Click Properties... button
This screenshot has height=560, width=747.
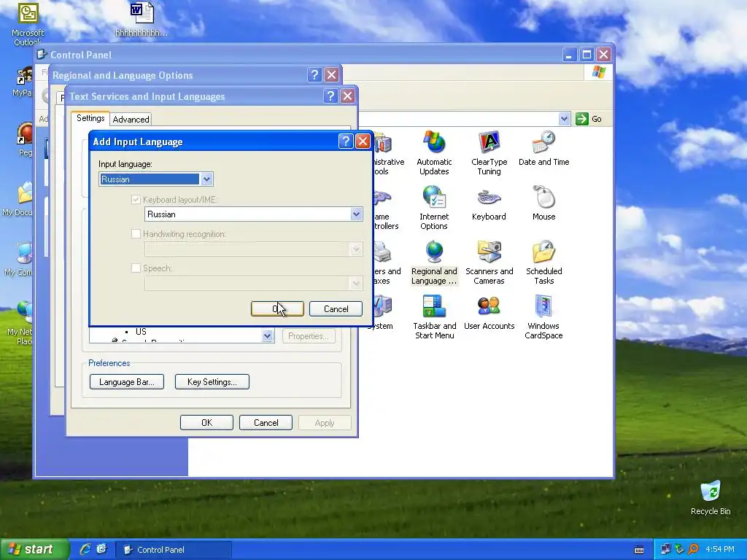coord(309,335)
